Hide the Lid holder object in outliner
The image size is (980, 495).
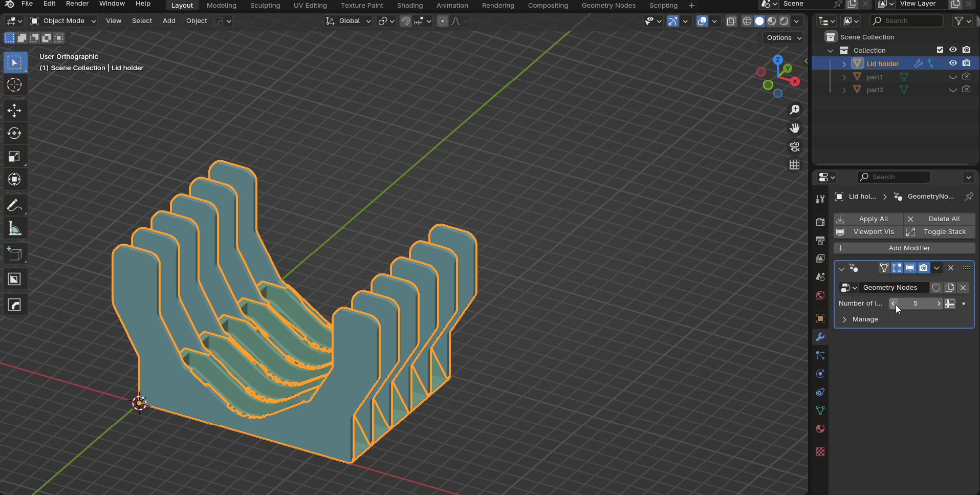click(953, 63)
